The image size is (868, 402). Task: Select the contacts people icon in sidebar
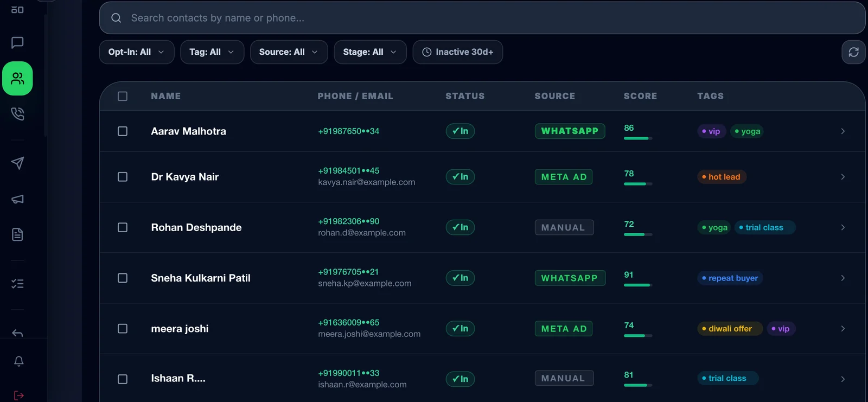[x=17, y=79]
